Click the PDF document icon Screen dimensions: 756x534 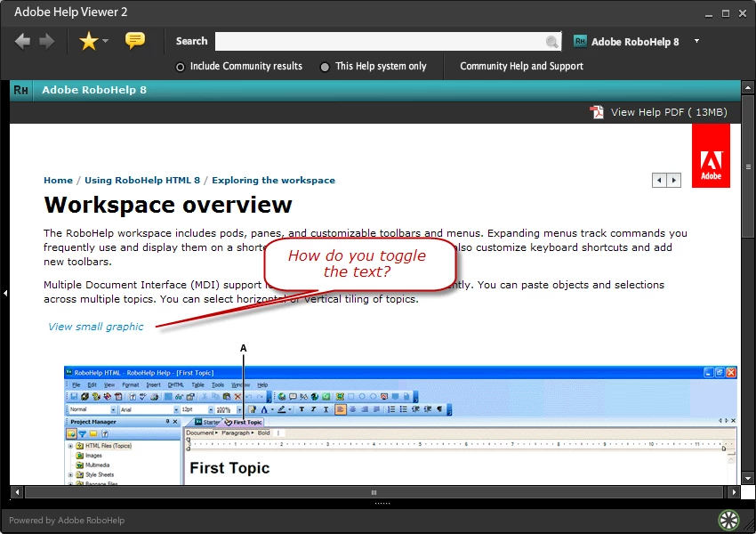[x=597, y=112]
